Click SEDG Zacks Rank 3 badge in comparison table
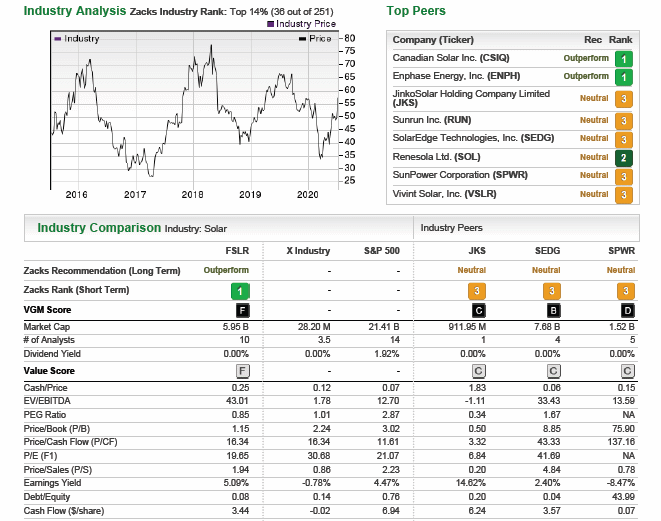Viewport: 661px width, 521px height. 551,291
